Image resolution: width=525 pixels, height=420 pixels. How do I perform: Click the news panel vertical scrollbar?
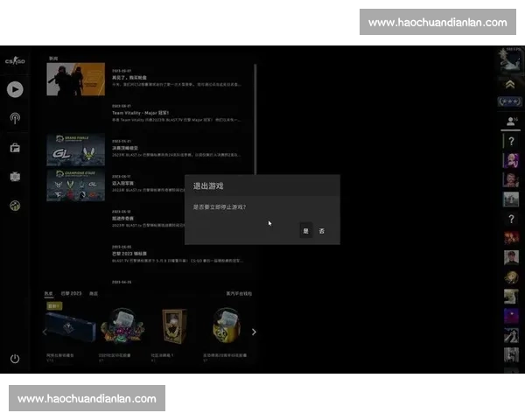click(255, 119)
